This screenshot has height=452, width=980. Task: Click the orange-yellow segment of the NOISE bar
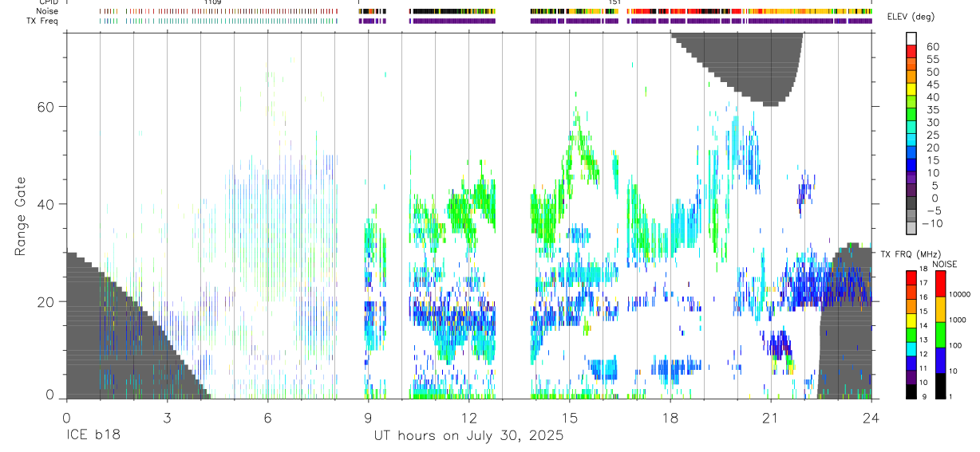941,309
